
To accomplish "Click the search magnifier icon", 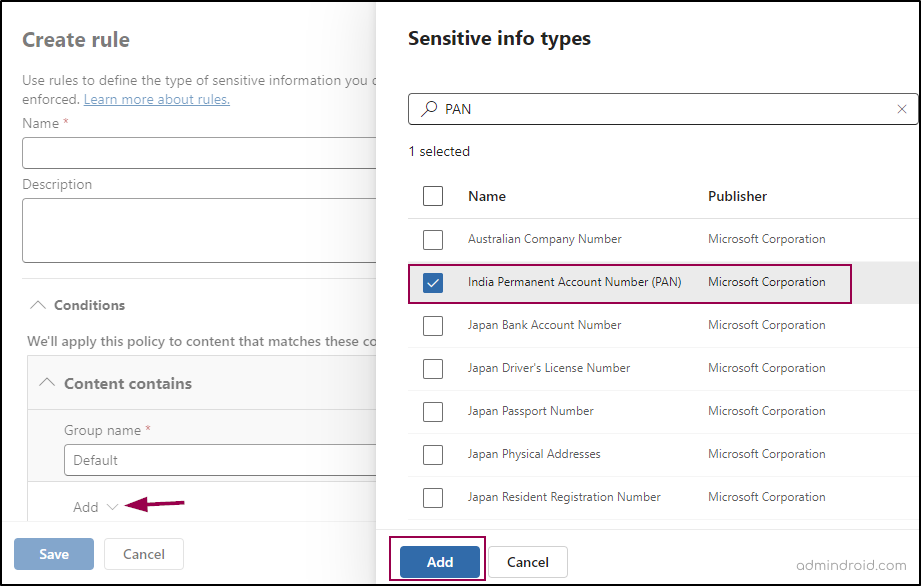I will point(430,109).
